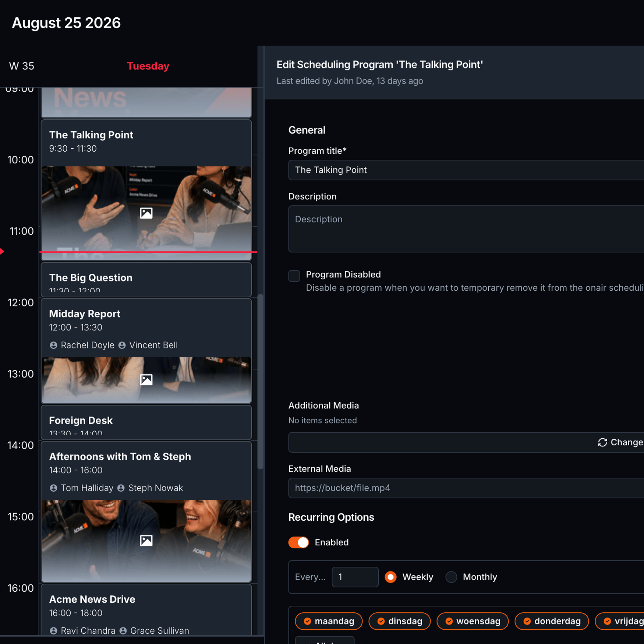Open the Acme News Drive card
The image size is (644, 644).
pyautogui.click(x=146, y=609)
